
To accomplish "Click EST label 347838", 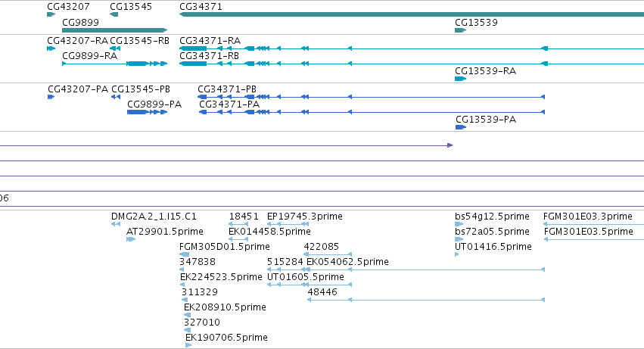I will (198, 262).
